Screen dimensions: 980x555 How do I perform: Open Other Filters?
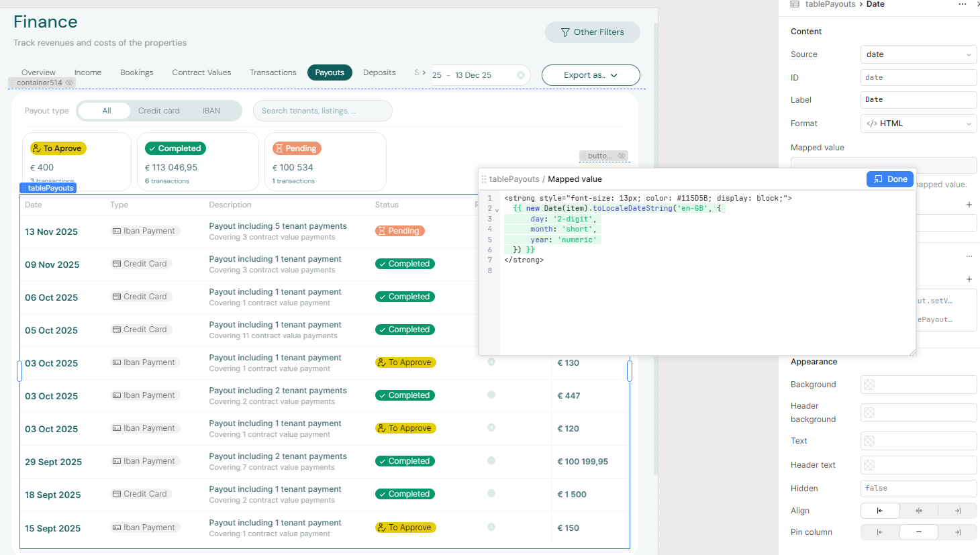click(x=592, y=32)
